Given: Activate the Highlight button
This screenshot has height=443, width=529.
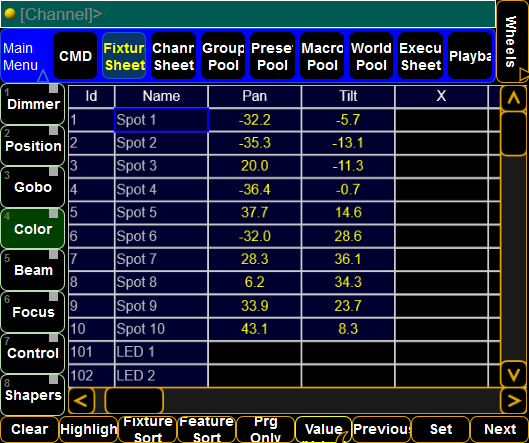Looking at the screenshot, I should click(x=89, y=430).
